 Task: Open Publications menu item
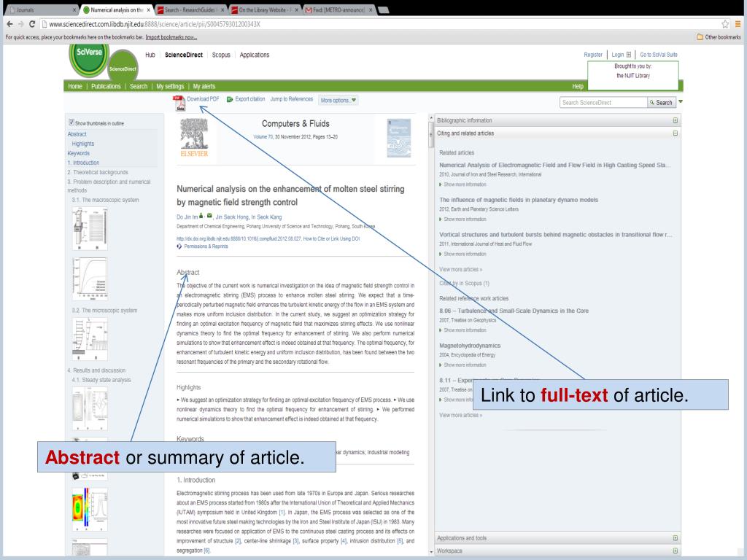click(x=106, y=86)
